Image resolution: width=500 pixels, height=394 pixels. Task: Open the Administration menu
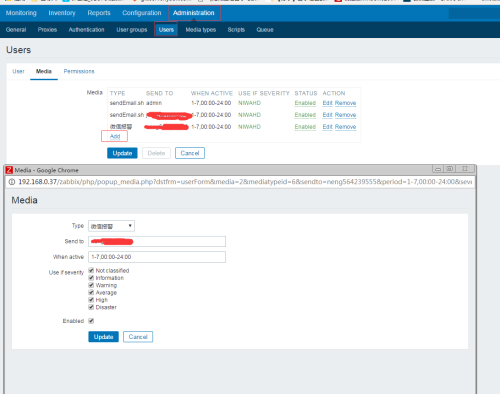(194, 13)
